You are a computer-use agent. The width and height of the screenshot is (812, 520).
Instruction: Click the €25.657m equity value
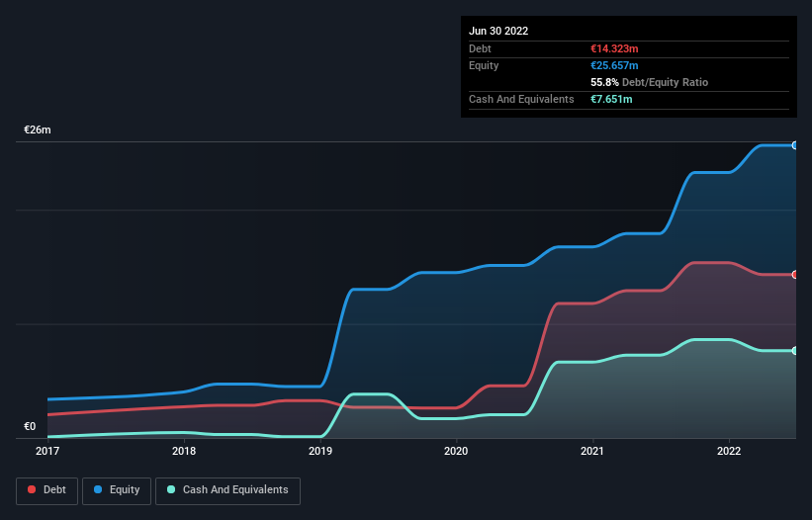(x=614, y=65)
